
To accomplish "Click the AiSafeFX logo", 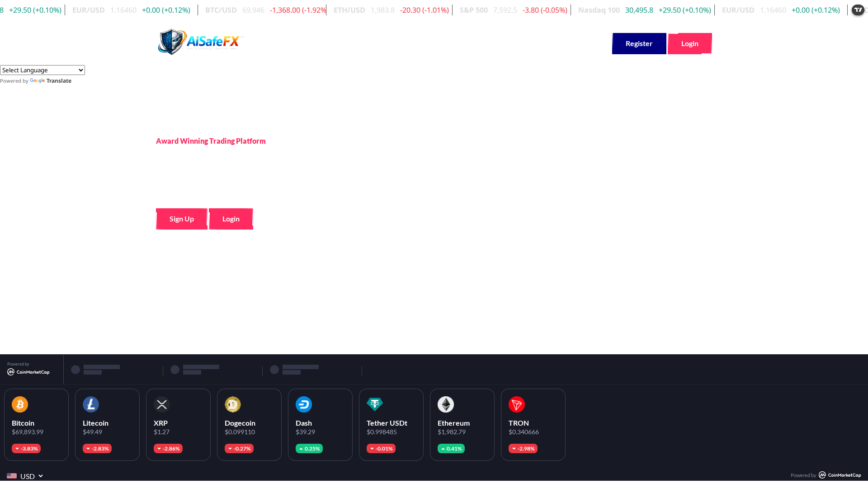I will (x=201, y=42).
